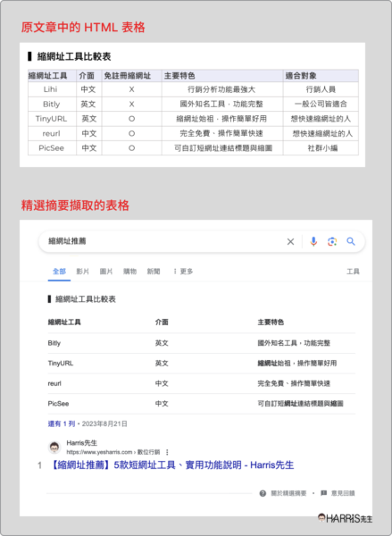Click the Bitly row in the snippet table
The height and width of the screenshot is (536, 392).
[x=201, y=343]
